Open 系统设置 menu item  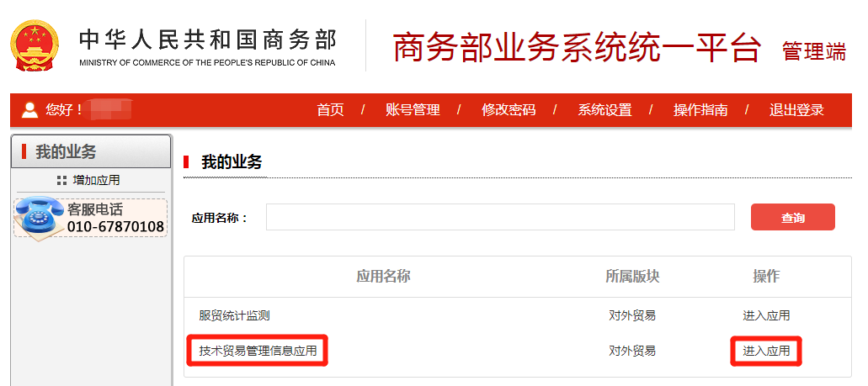click(x=604, y=109)
